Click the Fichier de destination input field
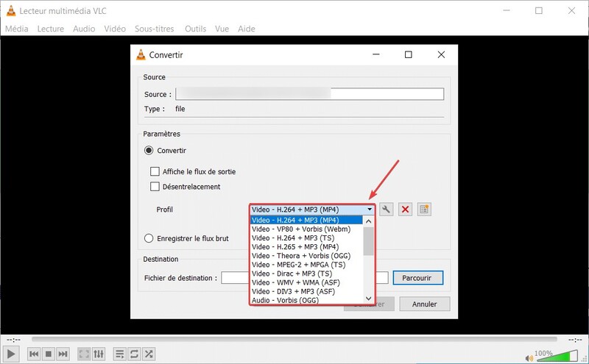 304,278
